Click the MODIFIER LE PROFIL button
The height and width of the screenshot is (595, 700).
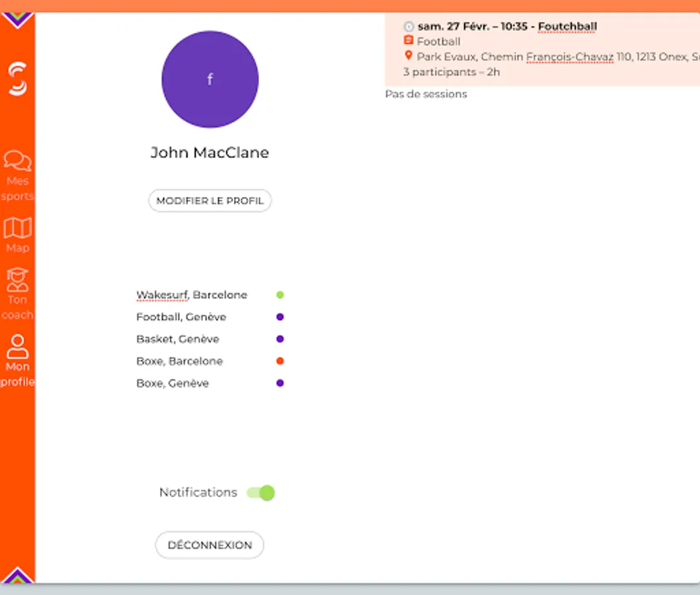(210, 201)
